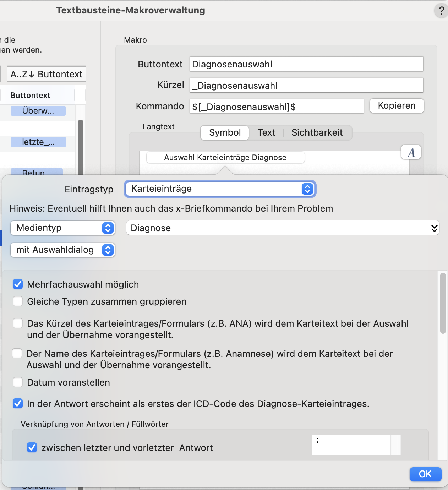Select the Überw... macro entry

[x=38, y=111]
